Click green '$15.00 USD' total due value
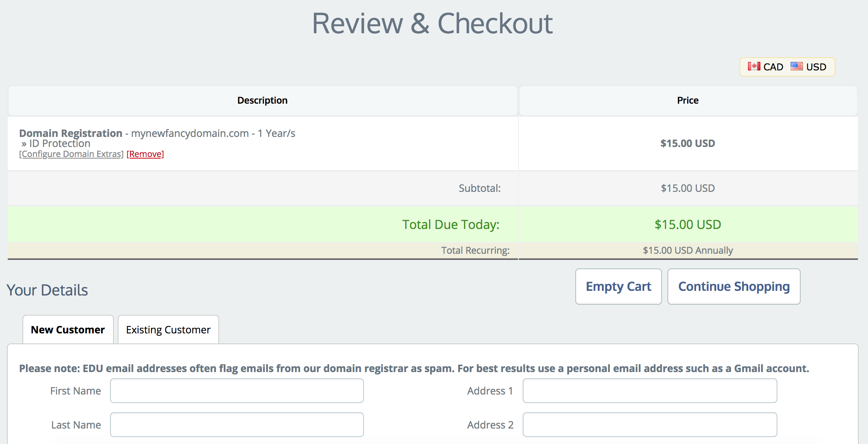The height and width of the screenshot is (444, 868). coord(688,225)
